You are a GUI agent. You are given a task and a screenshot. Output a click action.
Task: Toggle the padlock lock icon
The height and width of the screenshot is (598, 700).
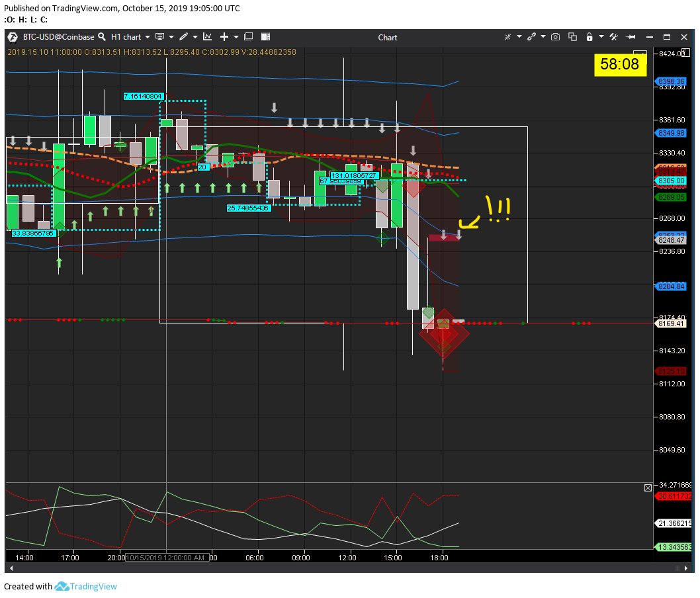590,37
